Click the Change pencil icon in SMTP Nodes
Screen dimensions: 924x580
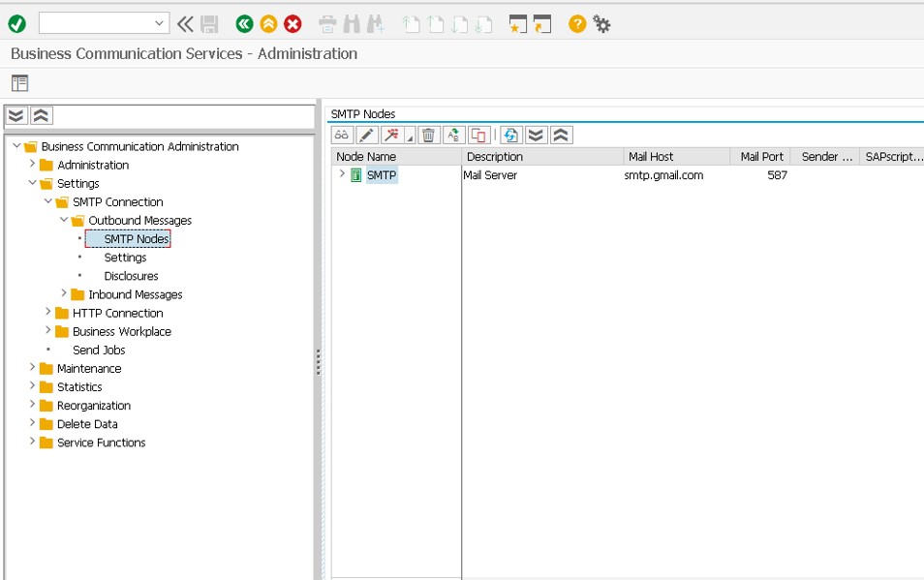point(367,136)
